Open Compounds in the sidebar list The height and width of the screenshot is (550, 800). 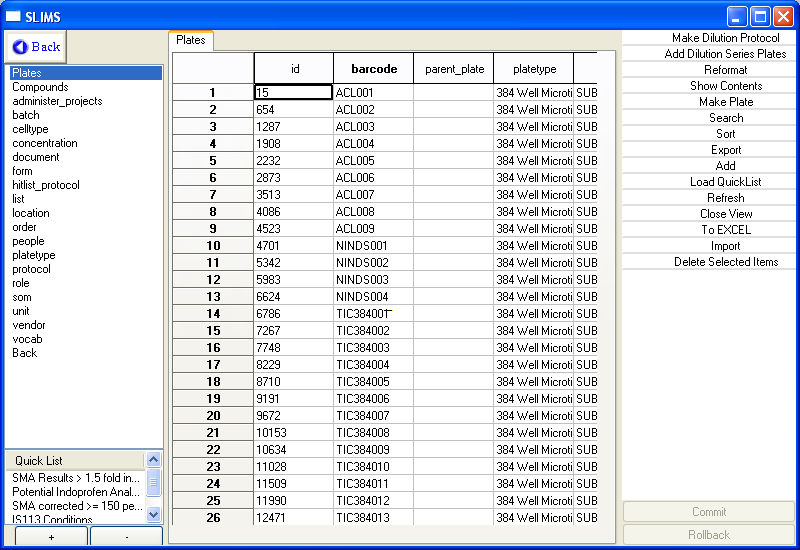[x=40, y=87]
